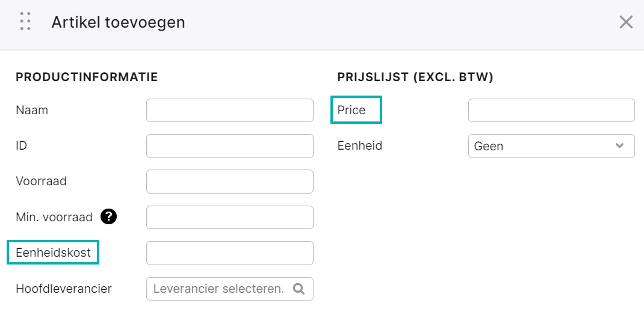The width and height of the screenshot is (644, 309).
Task: Click the Eenheid field label
Action: [360, 145]
